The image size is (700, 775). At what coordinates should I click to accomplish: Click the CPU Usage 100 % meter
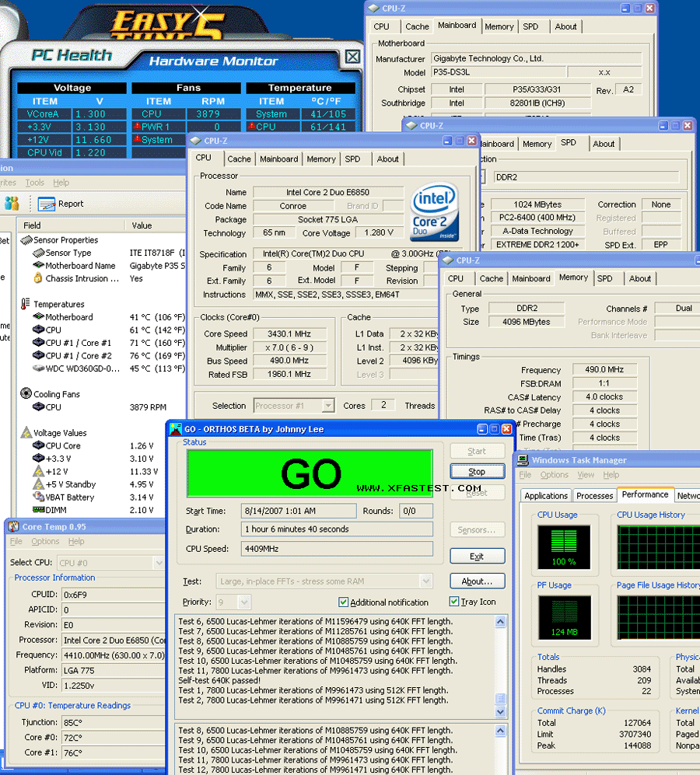564,547
